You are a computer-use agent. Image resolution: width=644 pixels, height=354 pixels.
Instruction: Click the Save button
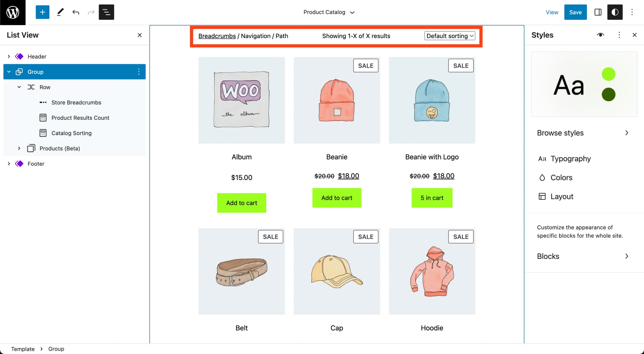coord(576,12)
